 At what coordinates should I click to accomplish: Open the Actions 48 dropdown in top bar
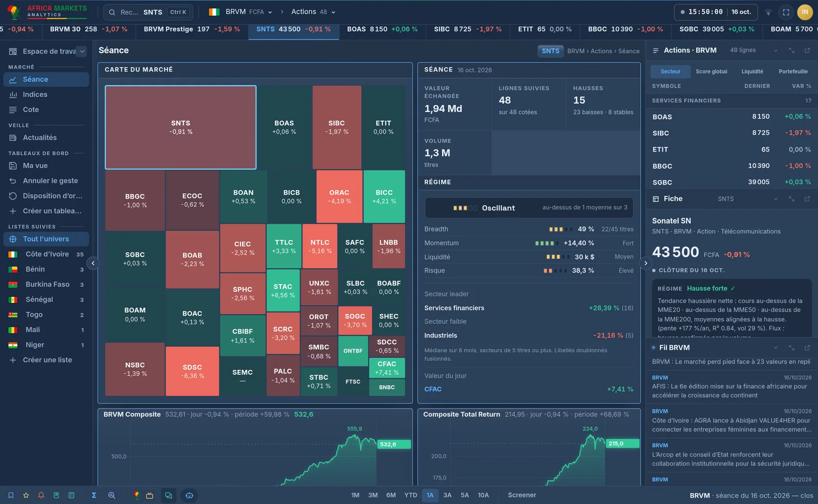point(313,12)
